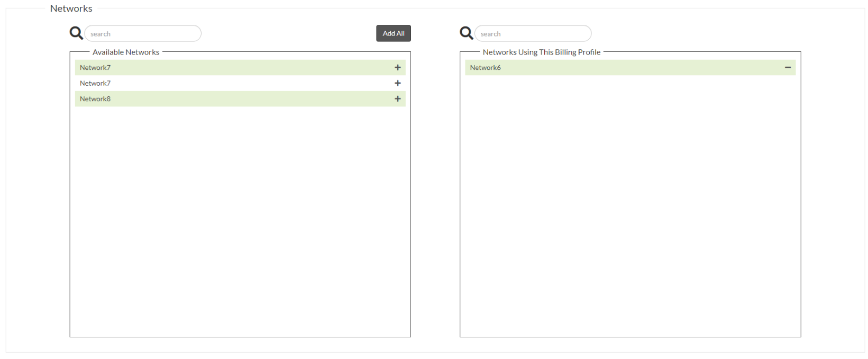Click the Networks section heading
This screenshot has height=359, width=868.
(71, 8)
